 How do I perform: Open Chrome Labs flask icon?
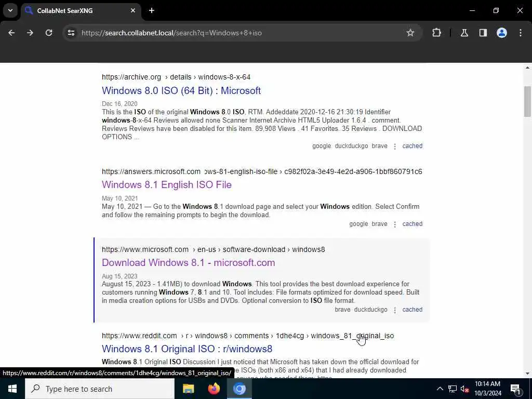pos(464,33)
